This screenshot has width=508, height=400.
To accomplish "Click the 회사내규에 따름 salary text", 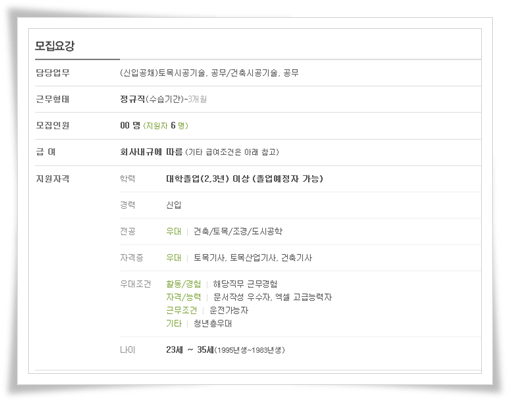I will (x=151, y=152).
